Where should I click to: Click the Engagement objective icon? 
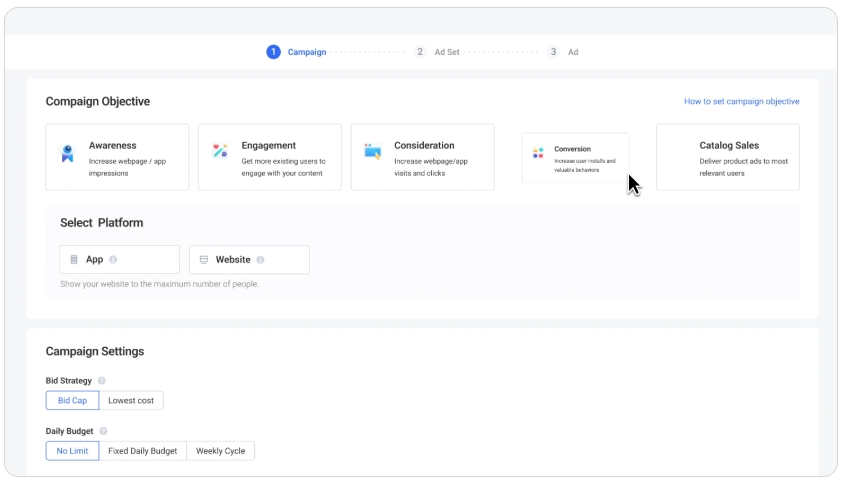[x=220, y=151]
